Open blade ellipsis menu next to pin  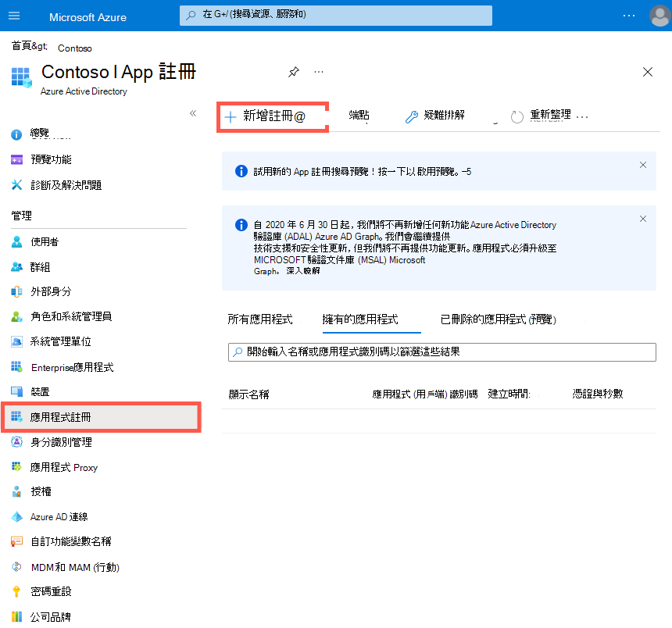[319, 72]
